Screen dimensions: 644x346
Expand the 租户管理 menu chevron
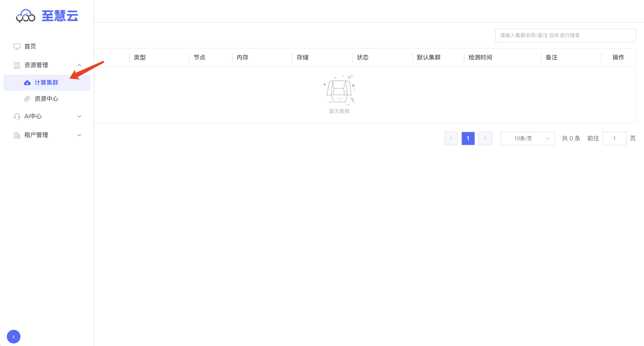click(x=79, y=135)
